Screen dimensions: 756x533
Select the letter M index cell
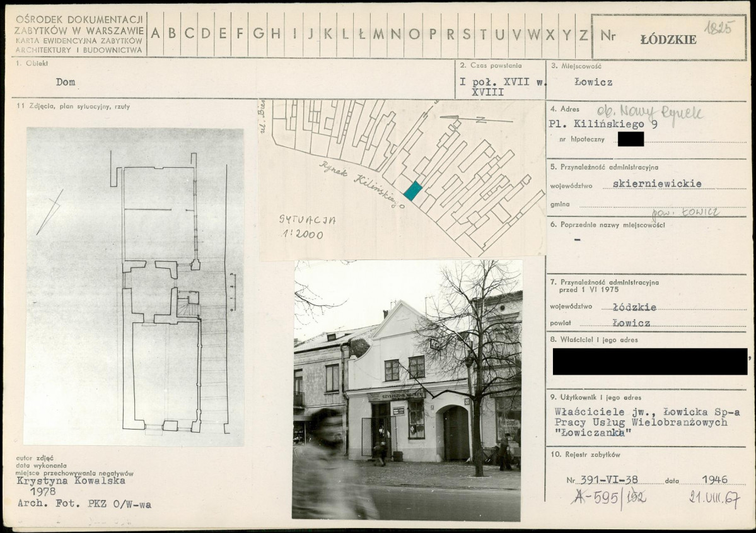pos(379,34)
